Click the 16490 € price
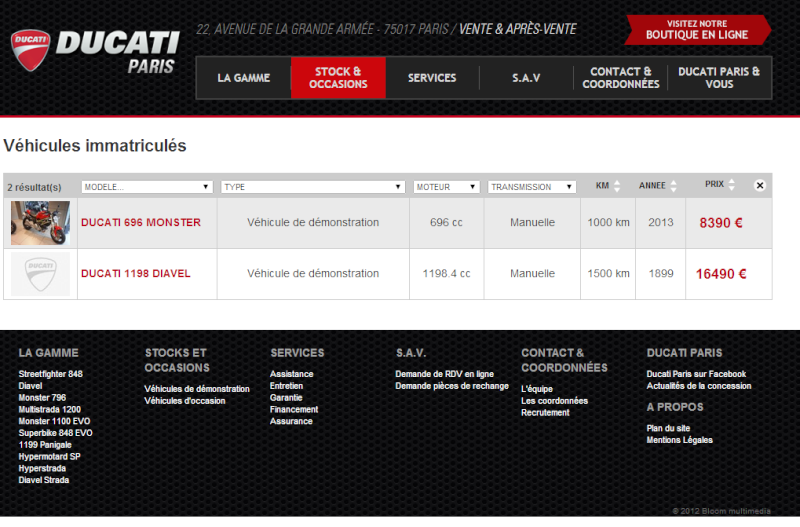This screenshot has width=800, height=527. coord(721,274)
